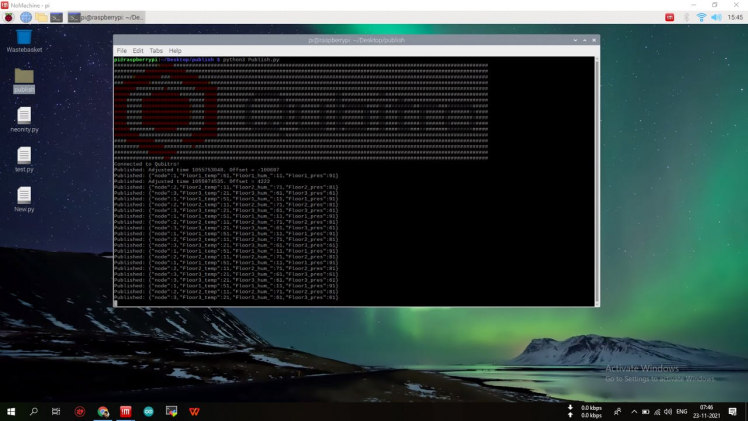Click the terminal title bar pi@raspberrypi
This screenshot has height=421, width=748.
click(356, 41)
